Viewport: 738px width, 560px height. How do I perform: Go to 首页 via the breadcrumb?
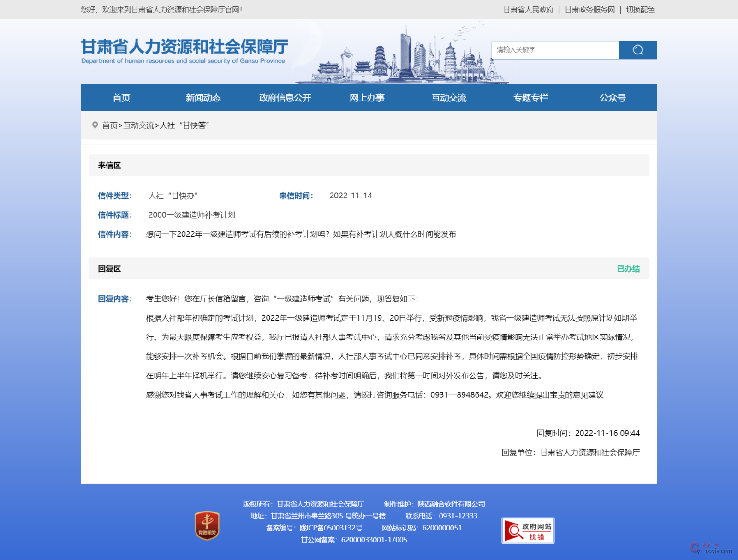coord(110,125)
